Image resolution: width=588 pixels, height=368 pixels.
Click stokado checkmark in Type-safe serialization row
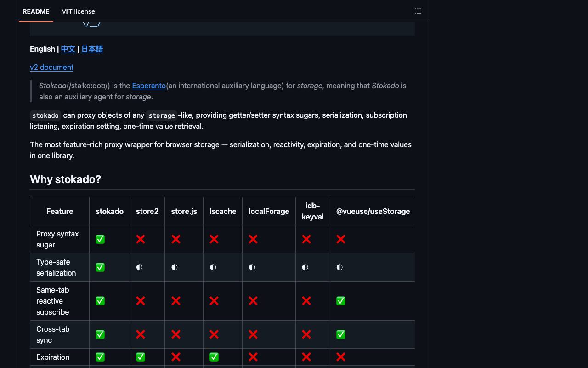(100, 267)
